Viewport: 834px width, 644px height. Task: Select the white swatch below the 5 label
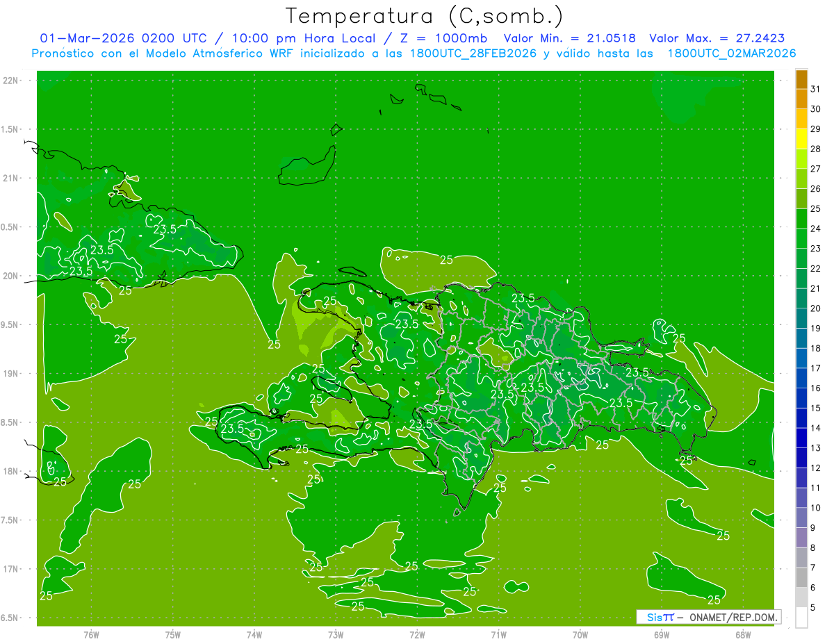[801, 617]
